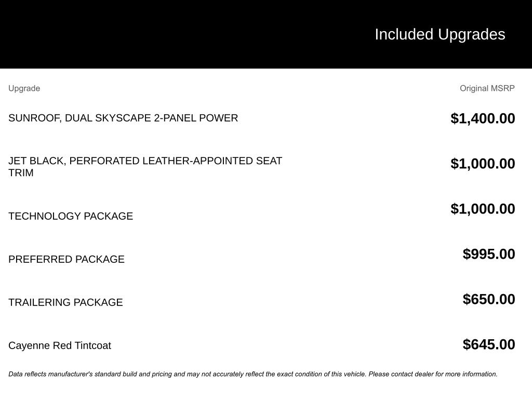Select the Original MSRP column header

[487, 88]
